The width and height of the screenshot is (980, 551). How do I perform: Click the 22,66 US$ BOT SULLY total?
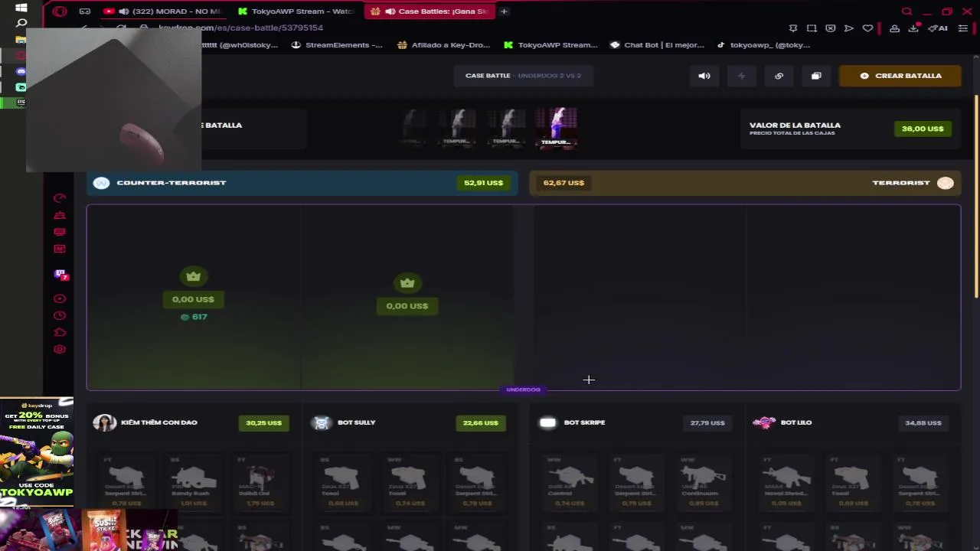pyautogui.click(x=480, y=422)
